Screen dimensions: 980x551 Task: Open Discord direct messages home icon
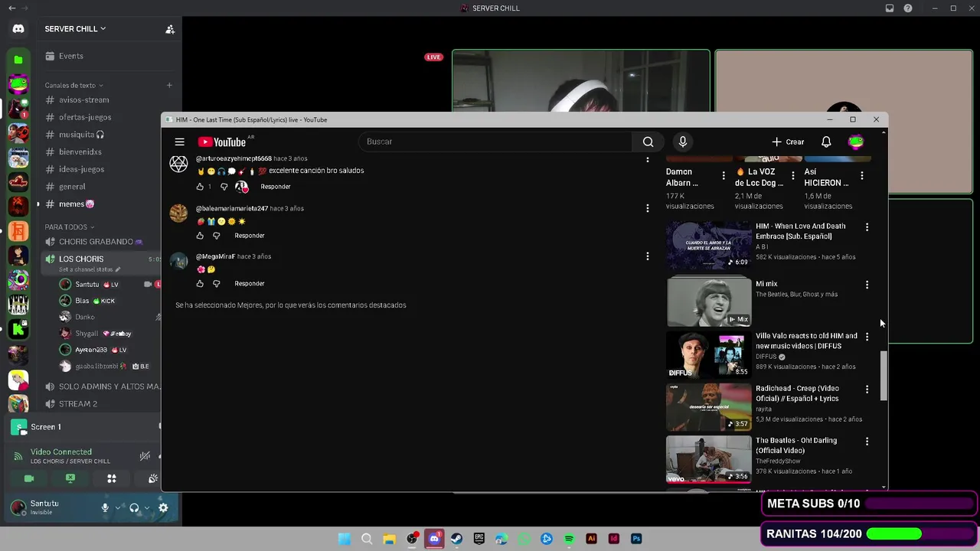point(18,29)
